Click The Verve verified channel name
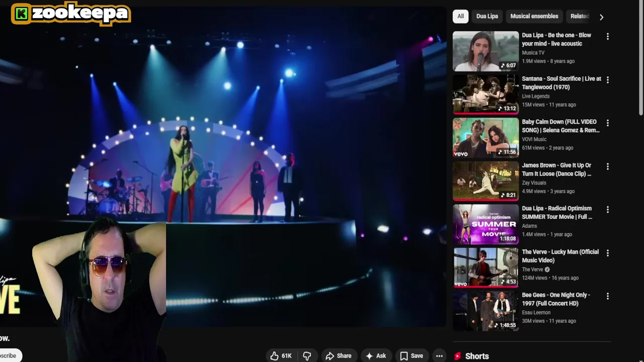Viewport: 644px width, 362px height. pos(532,269)
